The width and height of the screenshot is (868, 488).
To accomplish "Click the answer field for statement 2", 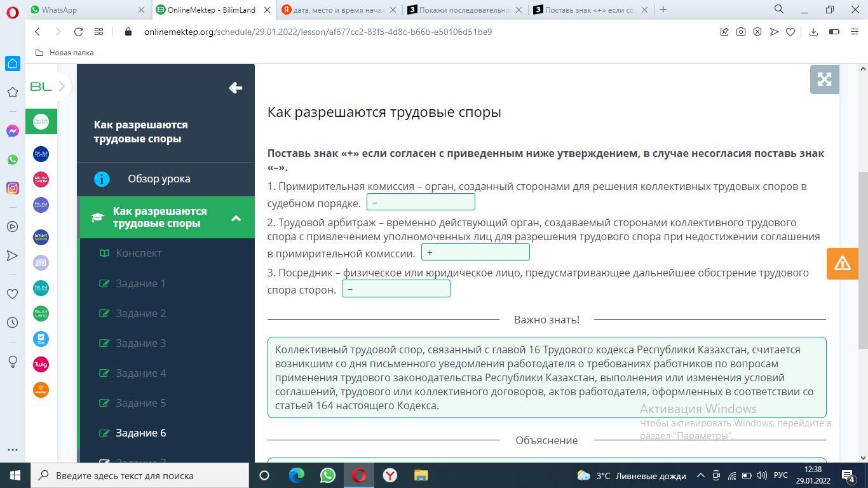I will [x=475, y=252].
